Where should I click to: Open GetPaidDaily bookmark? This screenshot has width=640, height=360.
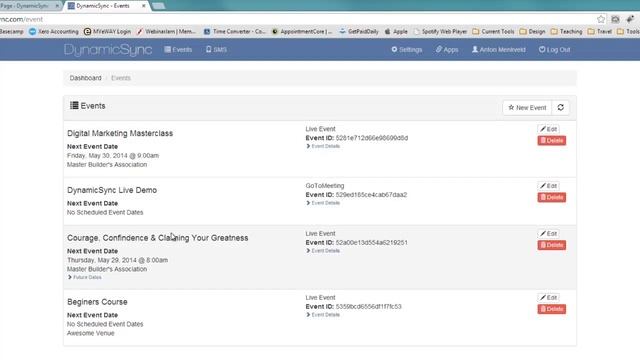[359, 31]
